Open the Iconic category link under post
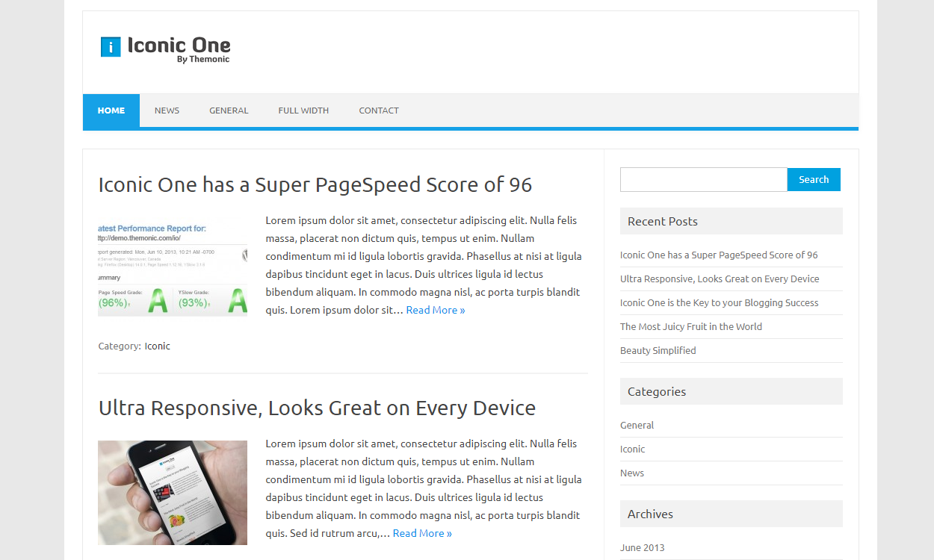The image size is (934, 560). click(157, 346)
